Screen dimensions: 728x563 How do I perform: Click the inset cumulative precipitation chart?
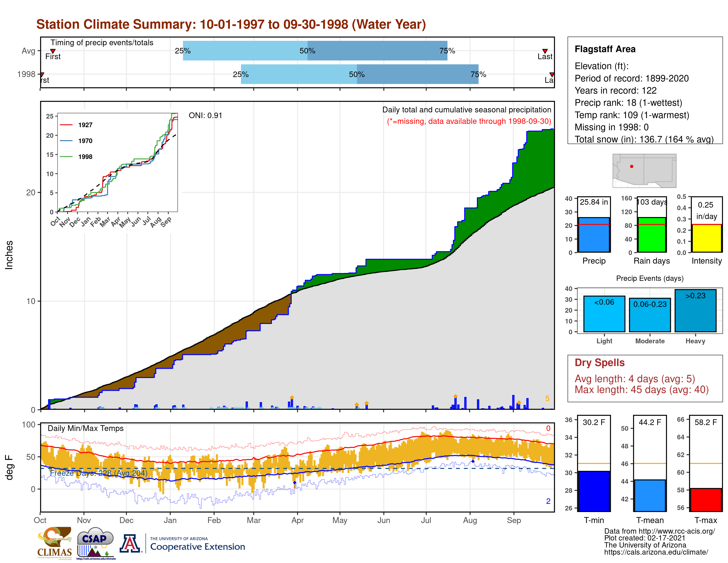pos(118,162)
